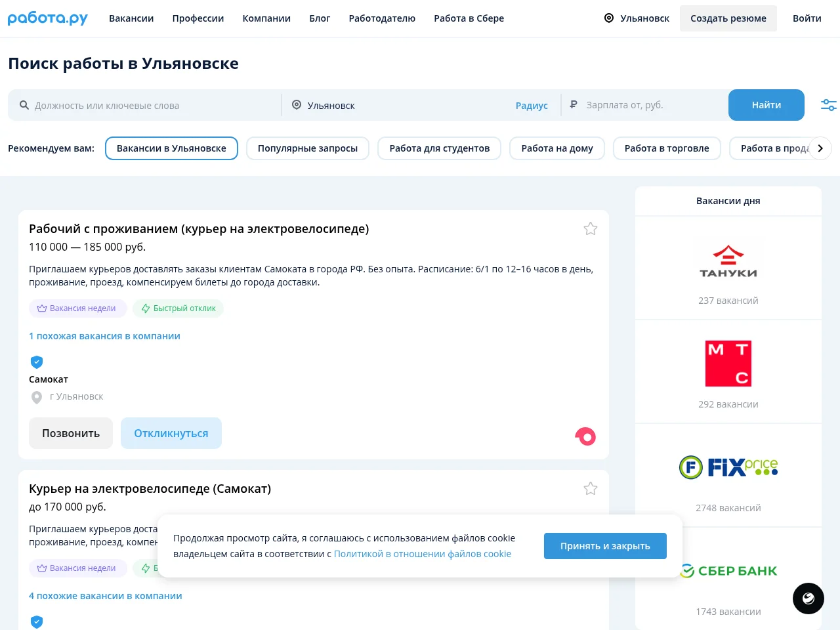Open the Блог menu item

point(320,18)
